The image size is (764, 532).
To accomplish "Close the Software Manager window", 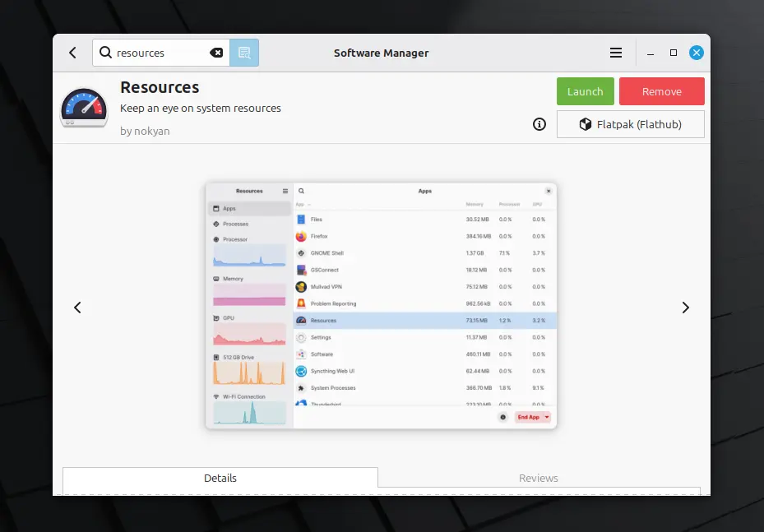I will coord(696,53).
